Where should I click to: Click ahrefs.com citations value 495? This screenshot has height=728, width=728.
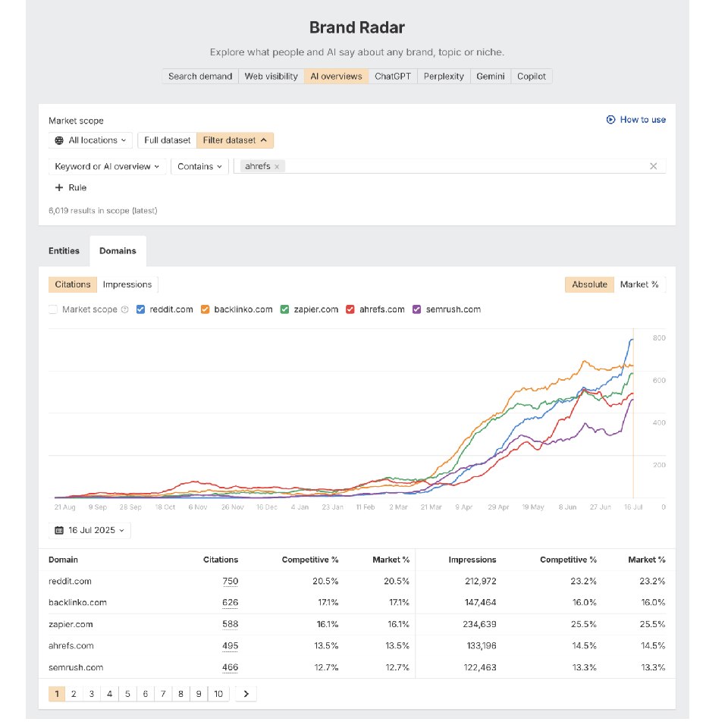click(231, 646)
